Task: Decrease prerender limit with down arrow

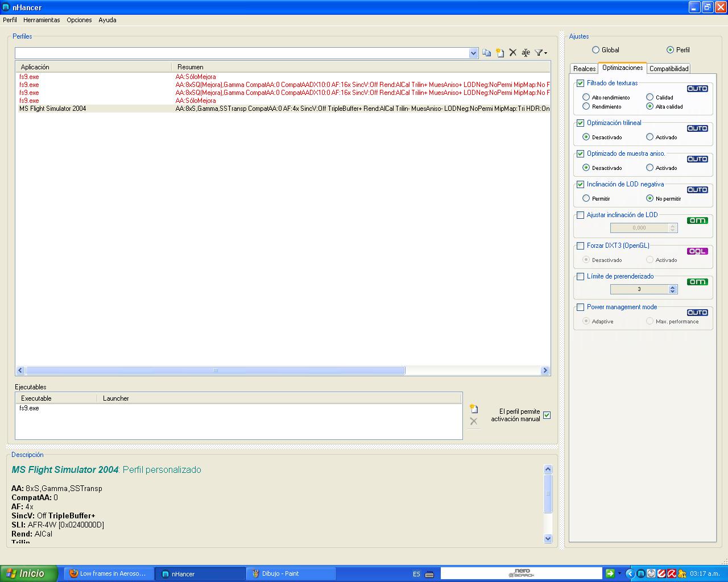Action: click(x=673, y=292)
